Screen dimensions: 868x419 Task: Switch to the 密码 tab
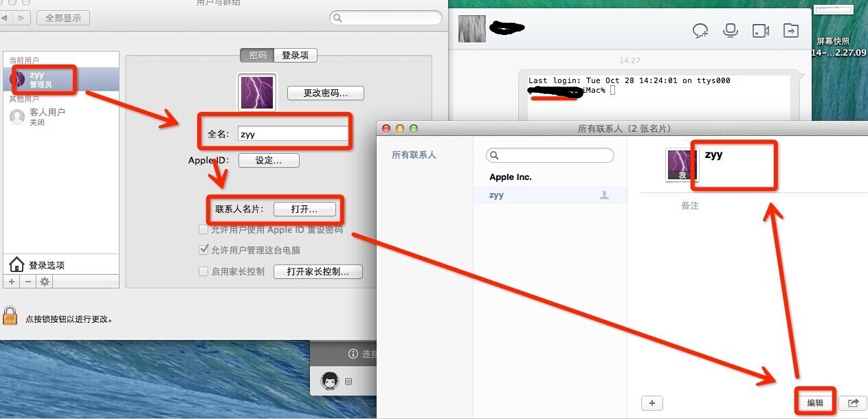257,56
